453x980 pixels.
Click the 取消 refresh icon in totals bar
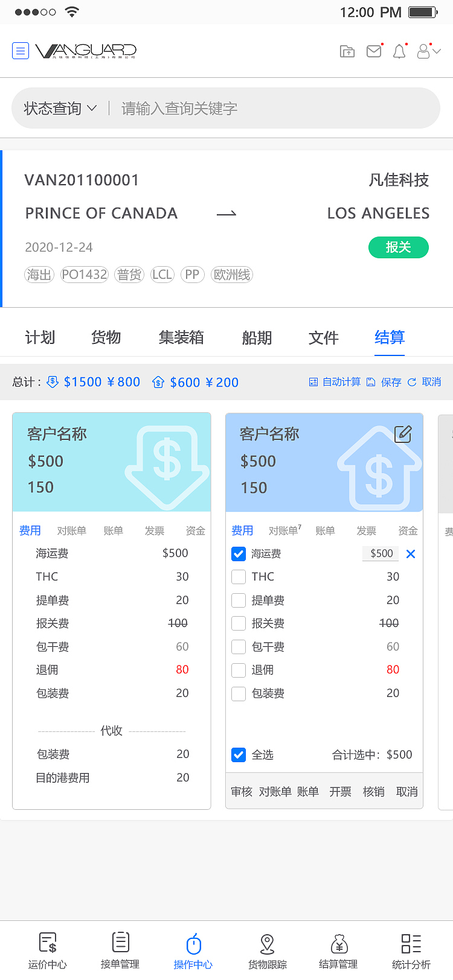point(412,382)
